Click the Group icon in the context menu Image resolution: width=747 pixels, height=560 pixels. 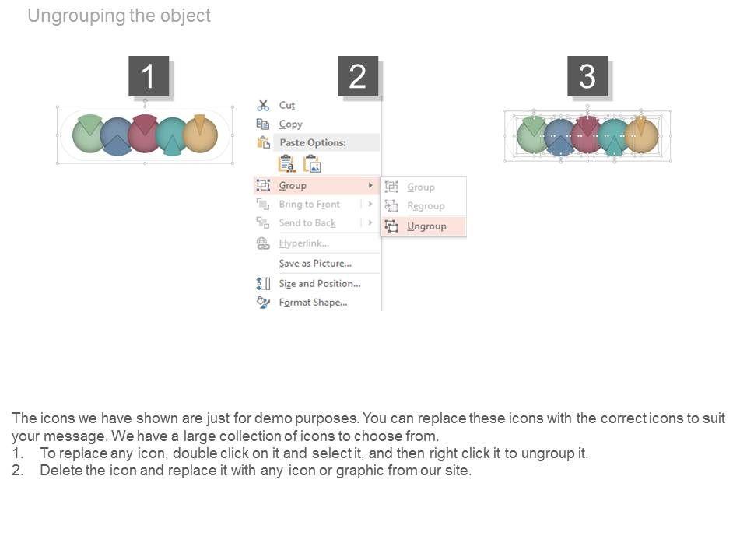pos(263,185)
